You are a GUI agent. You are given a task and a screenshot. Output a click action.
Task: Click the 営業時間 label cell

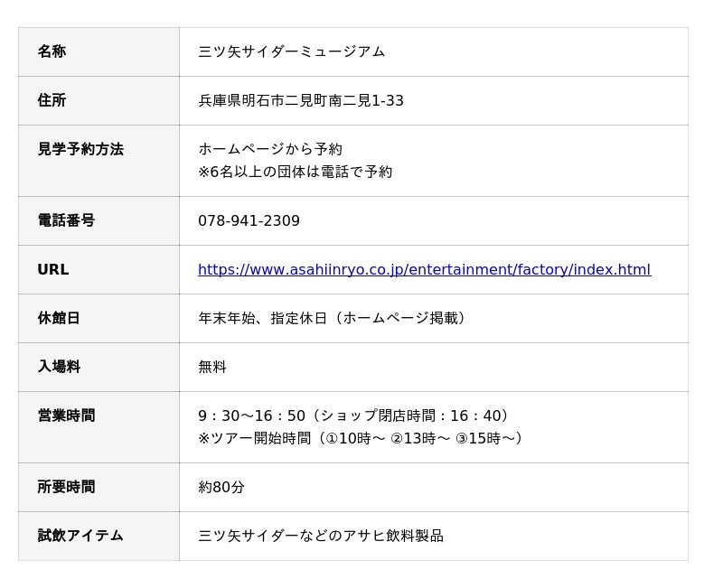click(x=99, y=427)
